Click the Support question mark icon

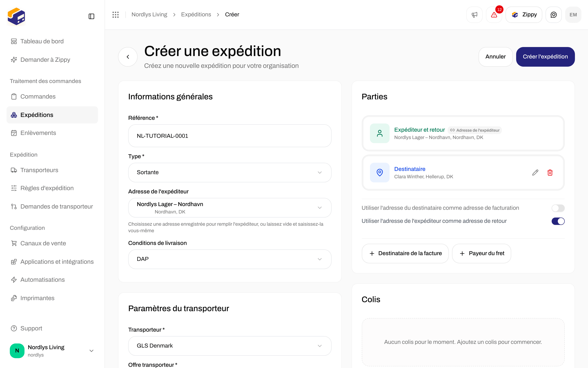(x=14, y=328)
